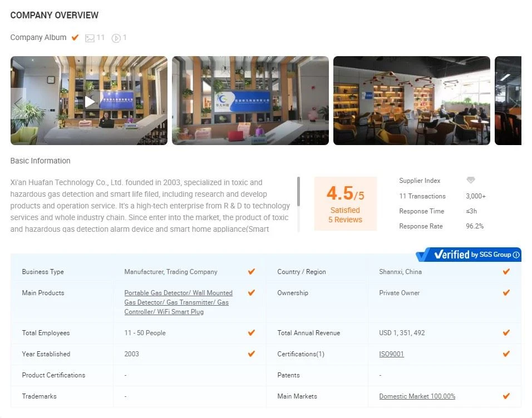Click the 'Private Owner' cell
Image resolution: width=532 pixels, height=418 pixels.
point(400,292)
